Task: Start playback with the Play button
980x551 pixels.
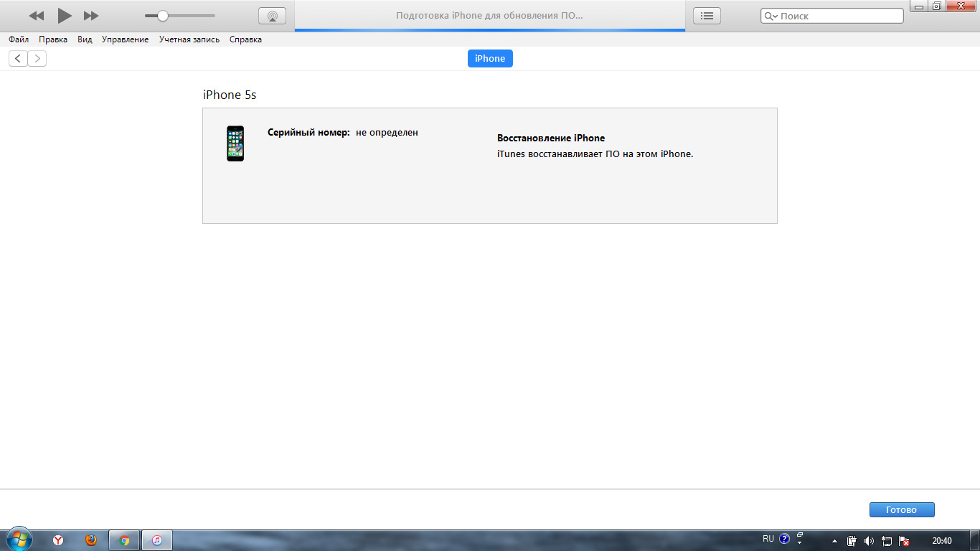Action: [x=65, y=15]
